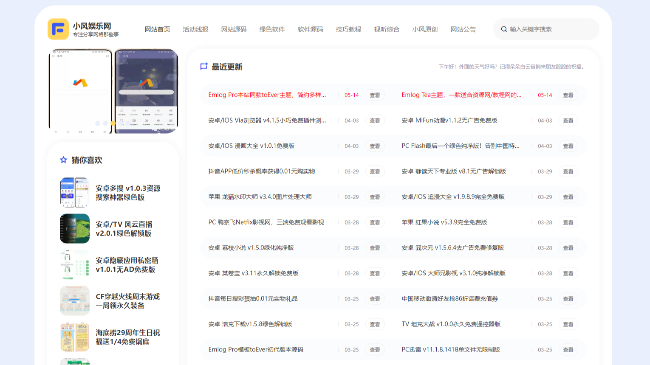Open the 苹果 v5.3.9 post
The height and width of the screenshot is (365, 650).
coord(444,222)
